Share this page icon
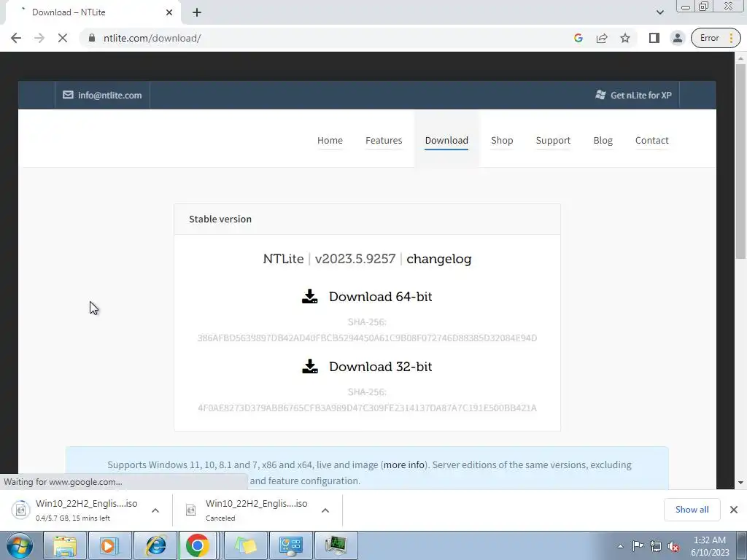The height and width of the screenshot is (560, 747). click(602, 38)
